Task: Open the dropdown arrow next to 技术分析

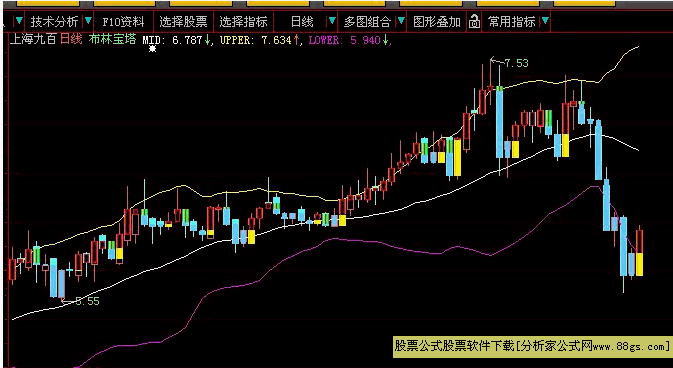Action: click(88, 20)
